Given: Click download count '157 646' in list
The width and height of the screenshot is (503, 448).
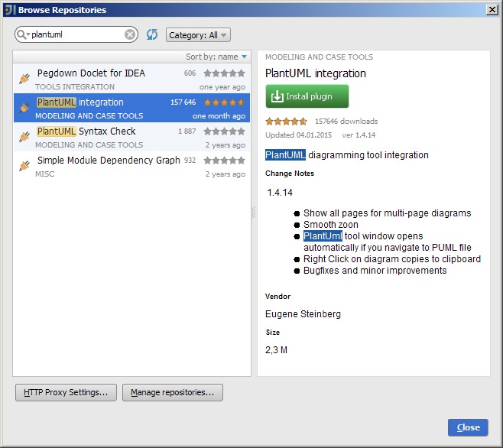Looking at the screenshot, I should 183,102.
